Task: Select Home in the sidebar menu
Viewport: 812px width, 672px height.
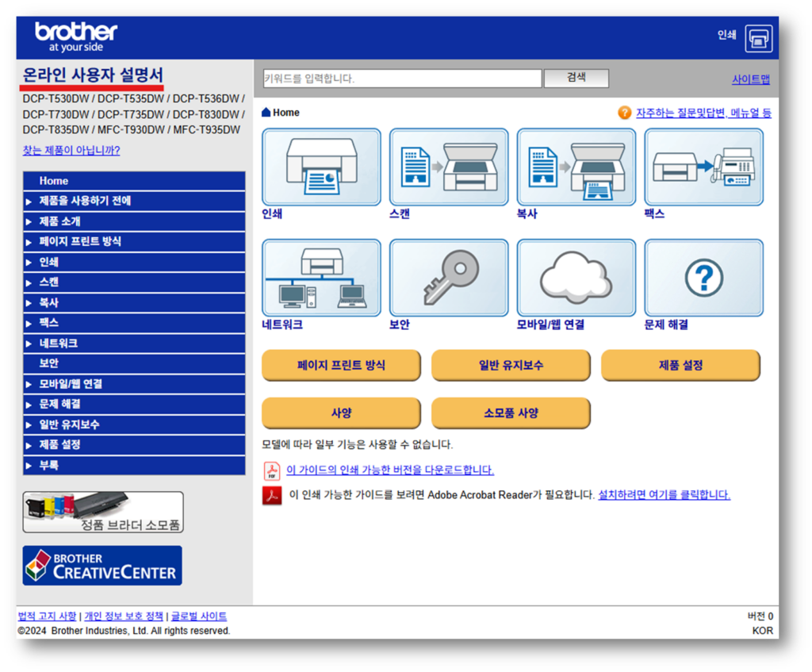Action: (x=134, y=181)
